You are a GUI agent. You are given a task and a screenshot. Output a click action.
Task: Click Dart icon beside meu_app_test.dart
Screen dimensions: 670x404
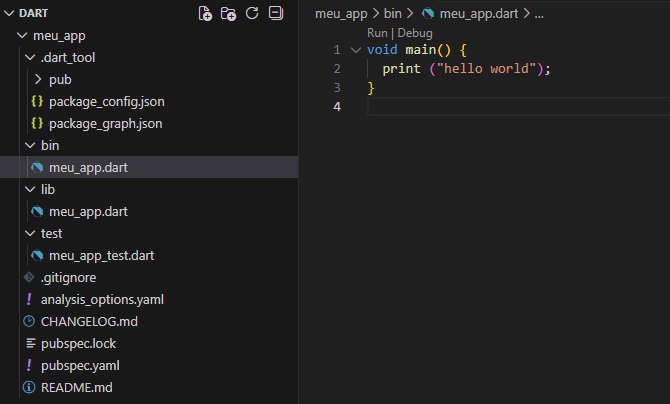(37, 255)
